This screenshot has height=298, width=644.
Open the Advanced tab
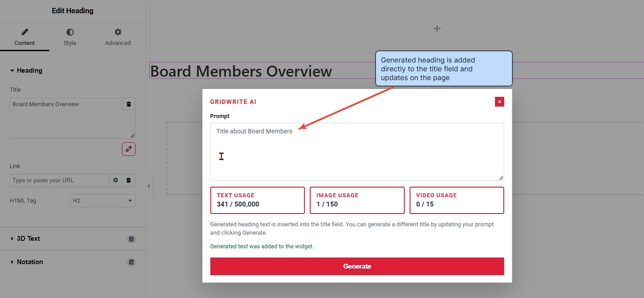(x=118, y=37)
